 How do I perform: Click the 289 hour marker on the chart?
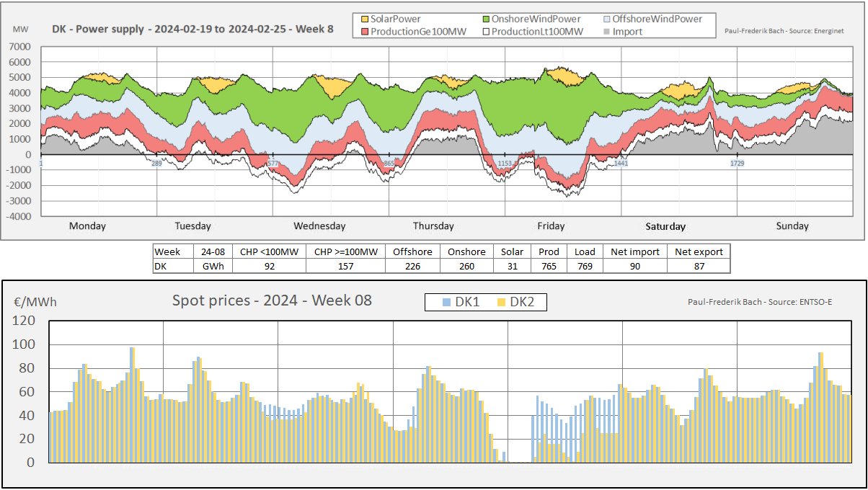pos(156,164)
